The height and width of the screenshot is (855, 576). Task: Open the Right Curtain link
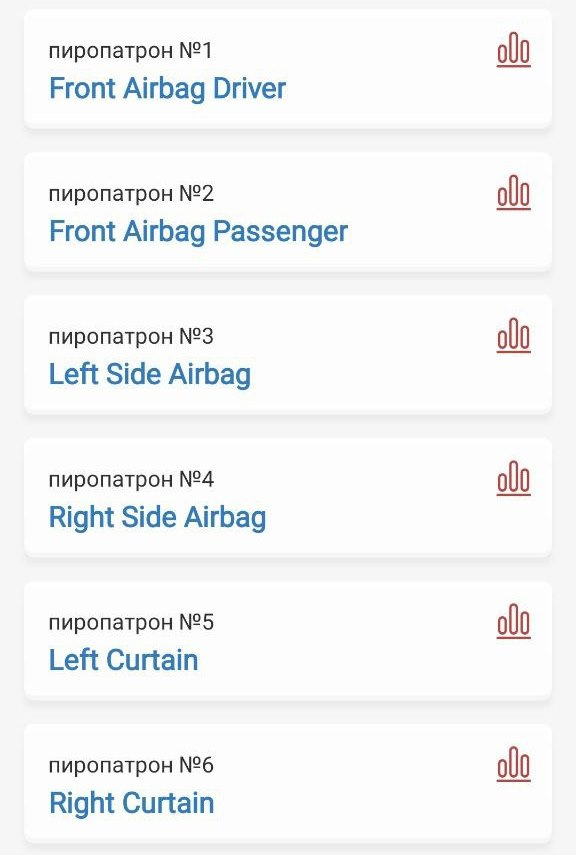click(131, 803)
